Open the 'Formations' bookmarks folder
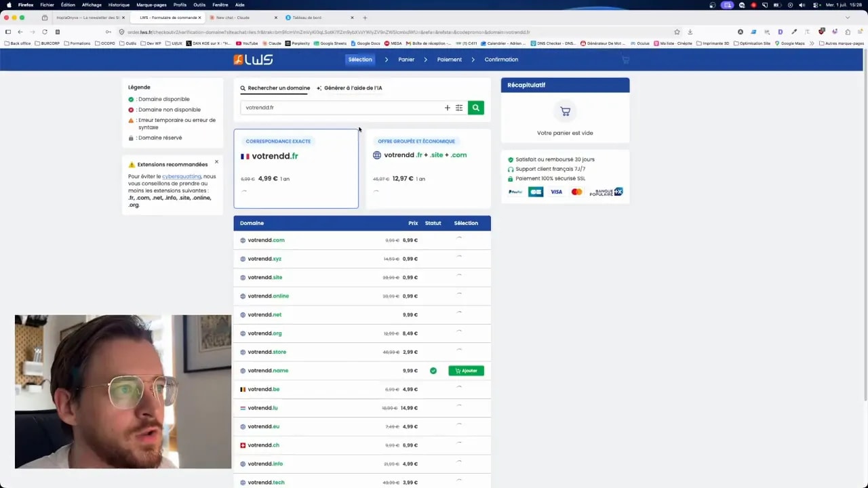Screen dimensions: 868x488 77,43
